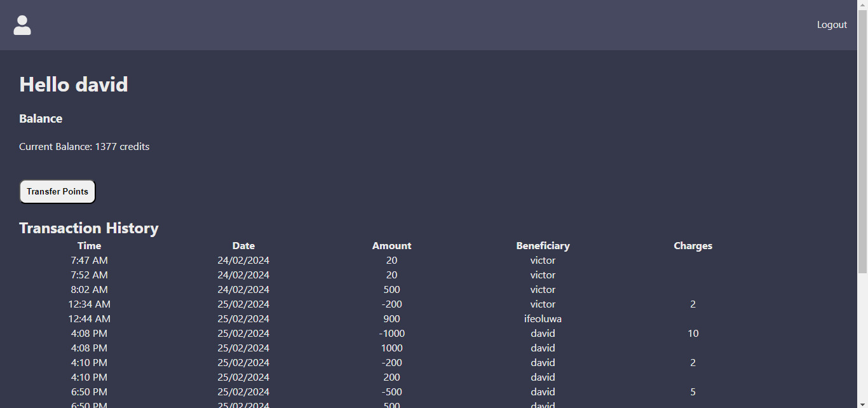This screenshot has width=868, height=408.
Task: Click the Transaction History heading
Action: (89, 228)
